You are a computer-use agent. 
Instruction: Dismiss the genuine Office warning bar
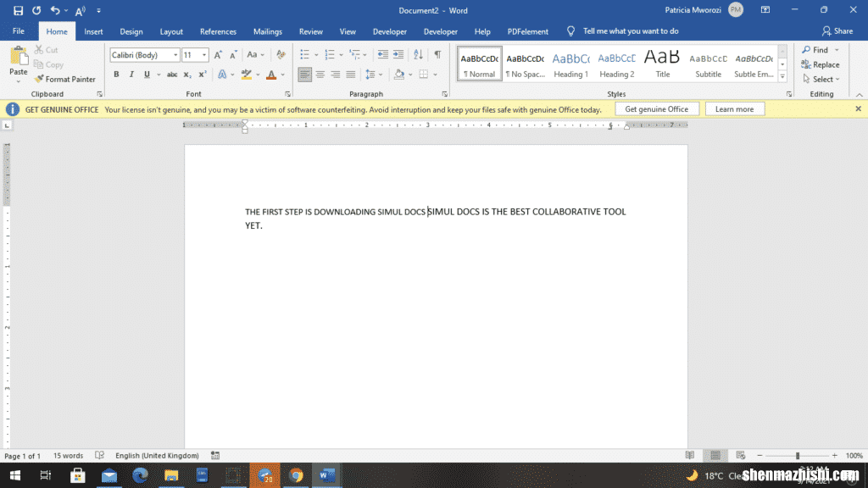click(x=858, y=109)
